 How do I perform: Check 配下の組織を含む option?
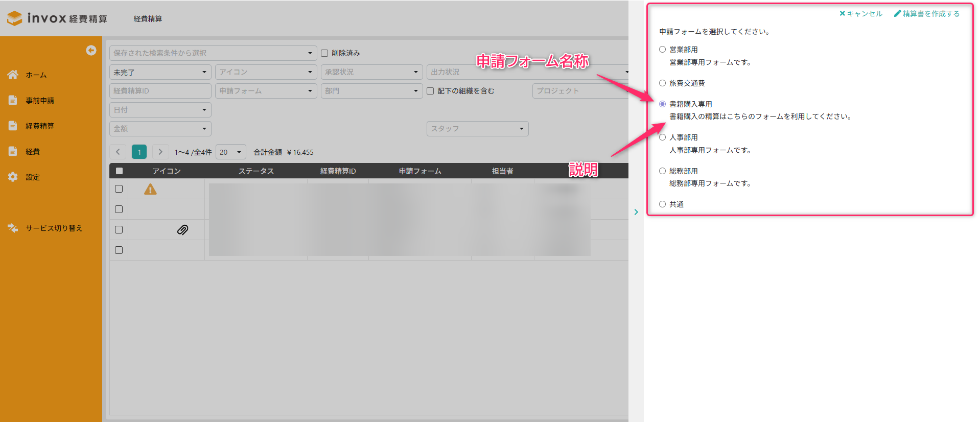430,91
